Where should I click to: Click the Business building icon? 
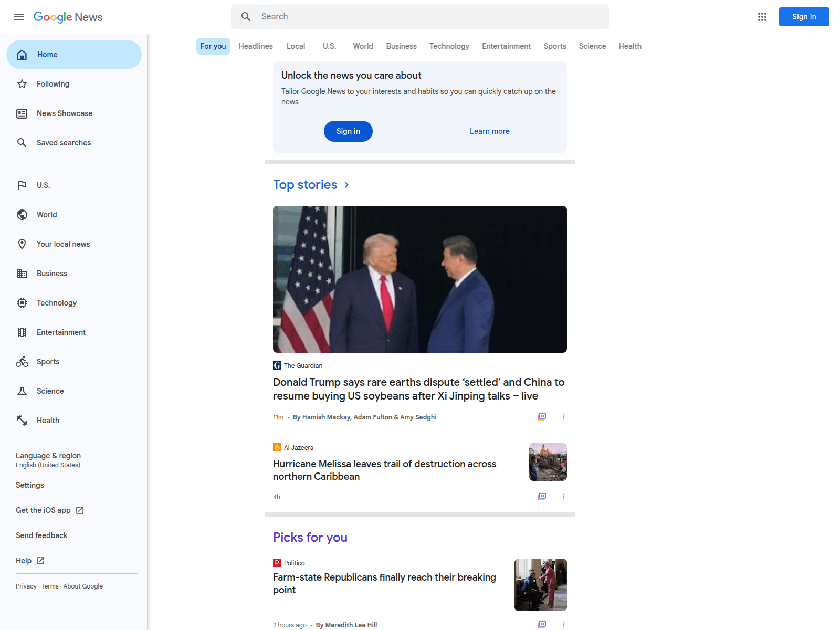tap(22, 274)
